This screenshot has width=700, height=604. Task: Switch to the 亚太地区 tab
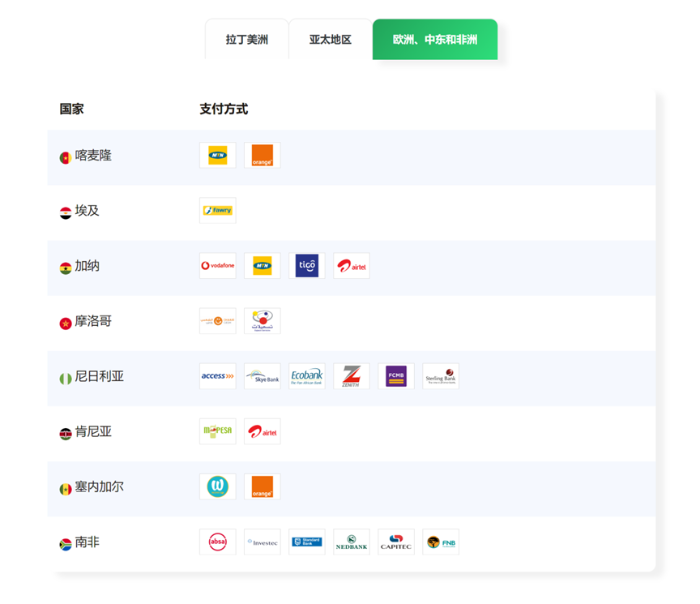click(x=330, y=39)
